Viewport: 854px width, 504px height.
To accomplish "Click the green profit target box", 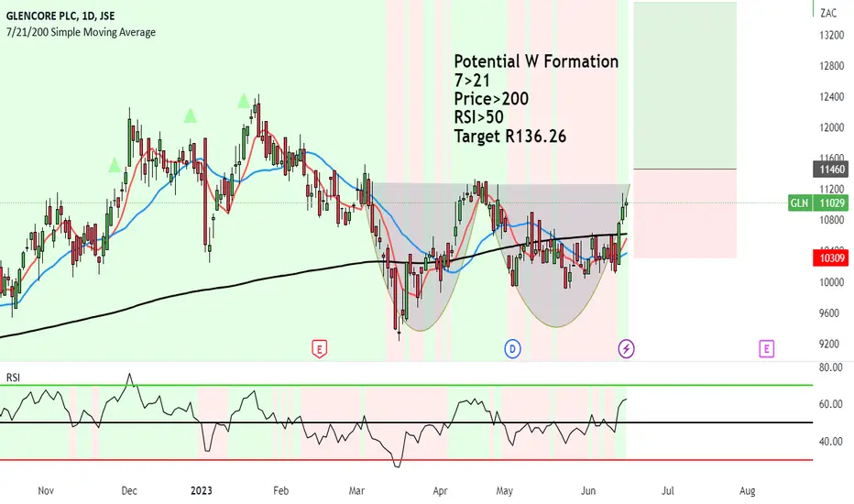I will tap(685, 85).
